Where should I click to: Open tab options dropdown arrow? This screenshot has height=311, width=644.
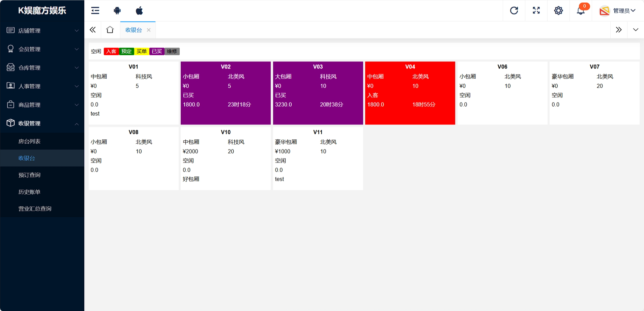tap(636, 30)
